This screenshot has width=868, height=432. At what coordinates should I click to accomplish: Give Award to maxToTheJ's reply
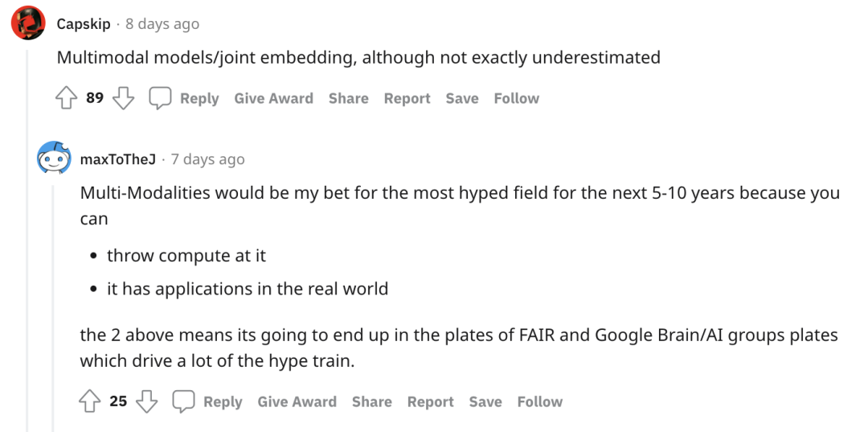pos(297,401)
